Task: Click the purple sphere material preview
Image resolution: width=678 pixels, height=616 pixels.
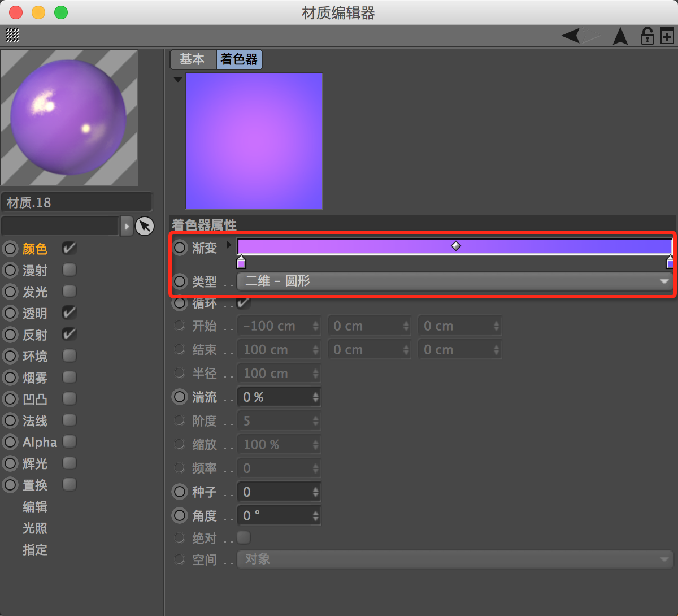Action: 69,118
